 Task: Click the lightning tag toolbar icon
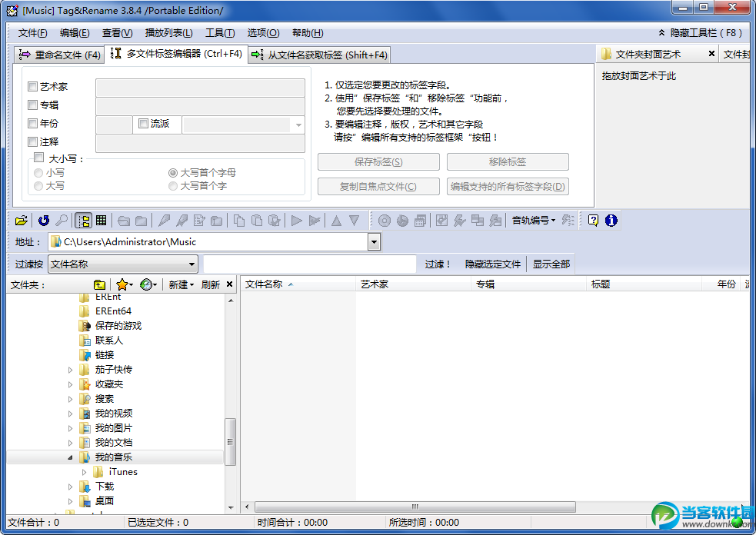459,221
